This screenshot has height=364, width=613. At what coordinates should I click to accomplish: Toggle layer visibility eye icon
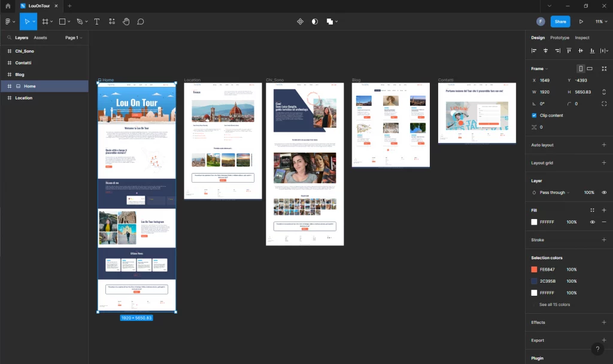(604, 192)
